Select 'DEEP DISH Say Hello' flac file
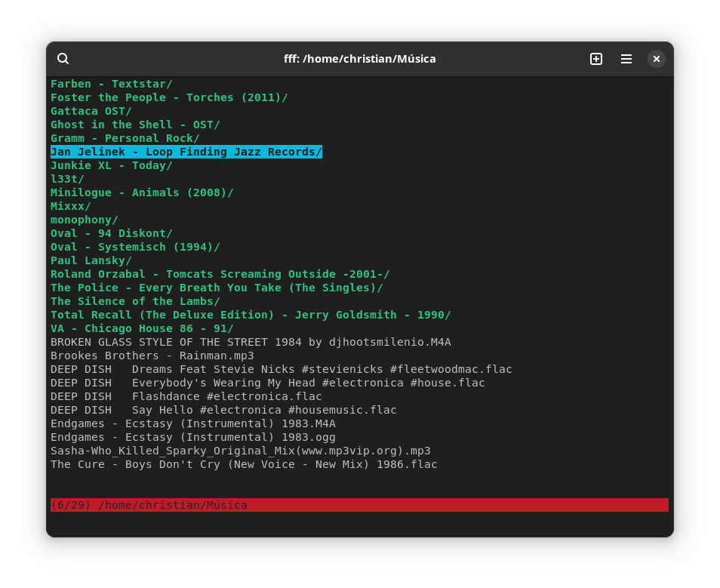Image resolution: width=720 pixels, height=588 pixels. [223, 410]
